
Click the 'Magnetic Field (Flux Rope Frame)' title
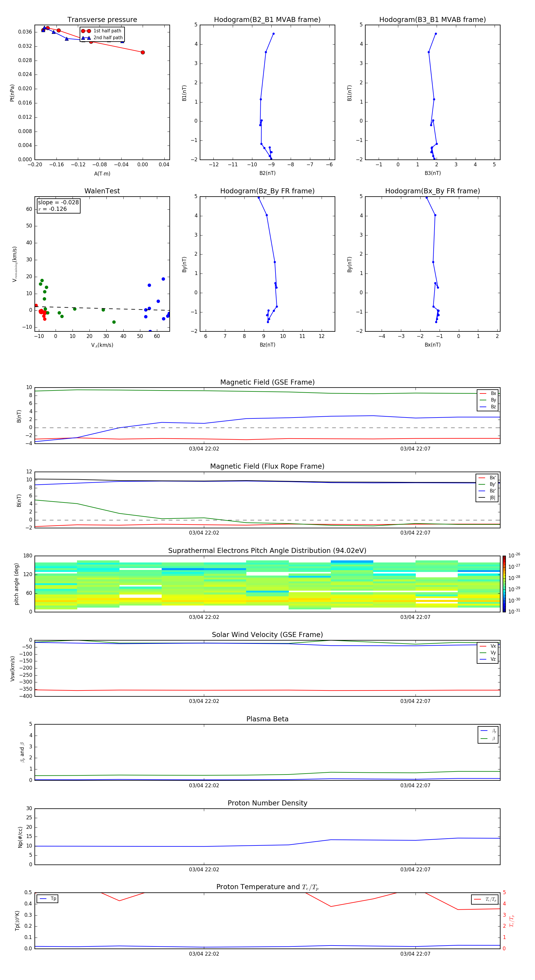coord(267,467)
